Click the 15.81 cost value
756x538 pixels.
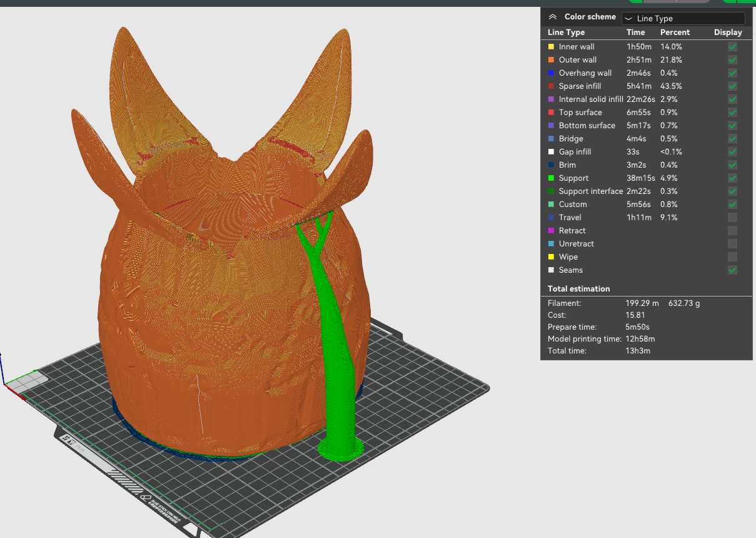click(636, 315)
